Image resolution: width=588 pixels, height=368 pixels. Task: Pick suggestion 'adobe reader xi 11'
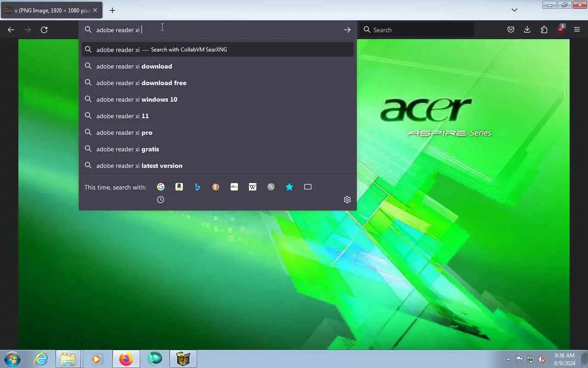(218, 116)
